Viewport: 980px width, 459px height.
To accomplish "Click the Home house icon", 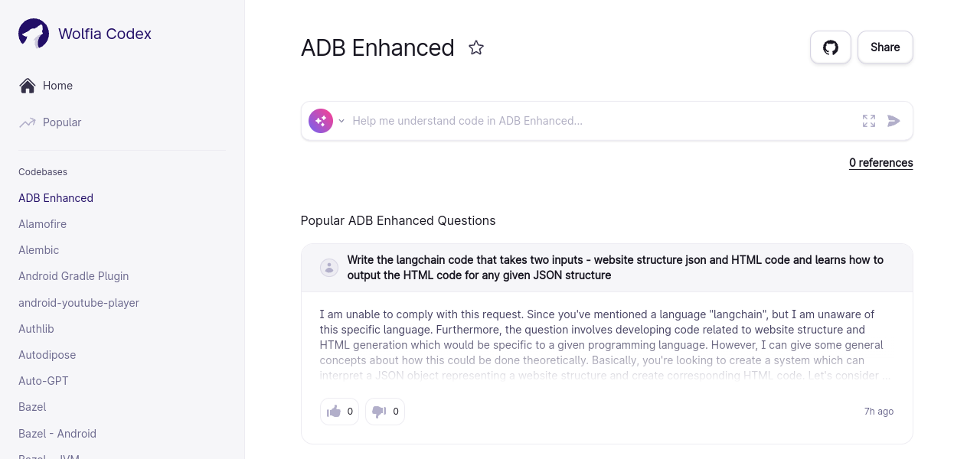I will (x=28, y=86).
